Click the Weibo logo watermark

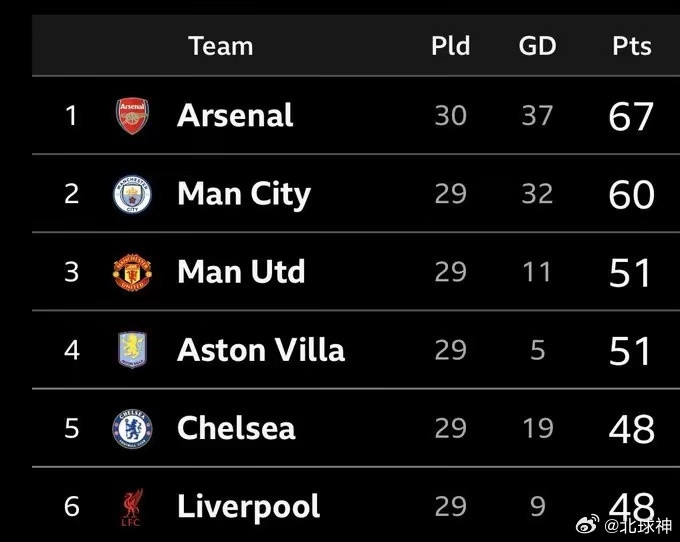(589, 523)
